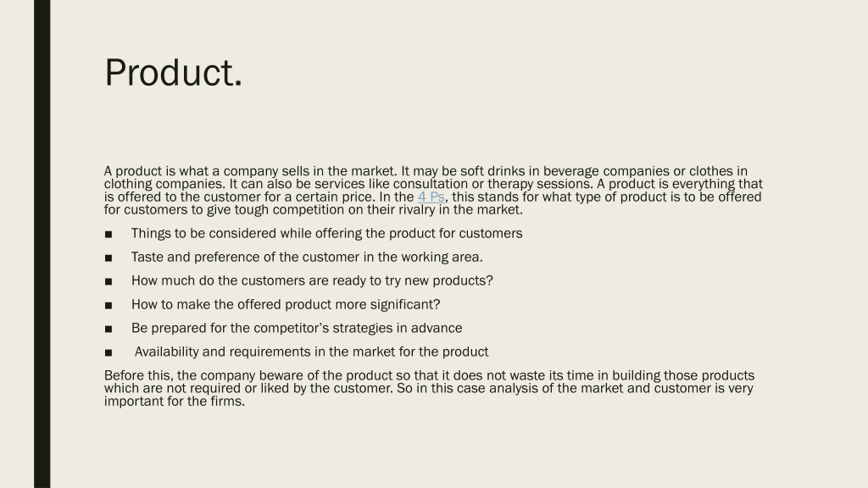This screenshot has height=488, width=868.
Task: Select the Taste and preference bullet line
Action: click(x=307, y=258)
